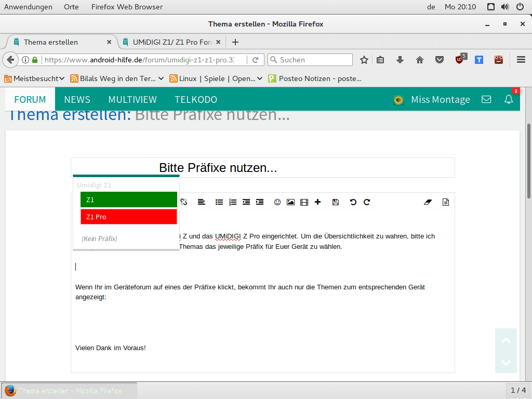Open the Posteo Notizen bookmark
The width and height of the screenshot is (532, 399).
point(315,79)
